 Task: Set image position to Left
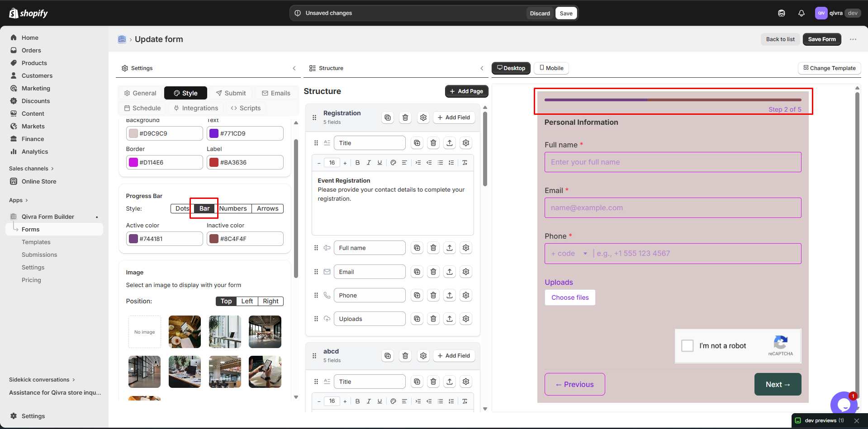(247, 301)
